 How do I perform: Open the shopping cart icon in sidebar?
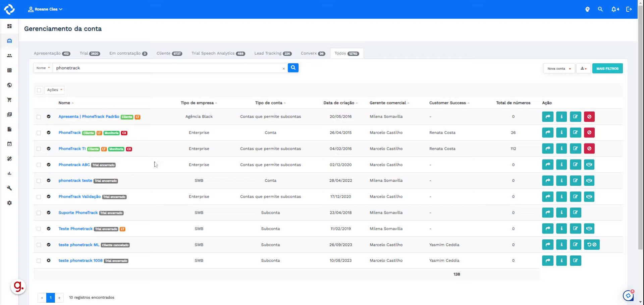tap(9, 100)
